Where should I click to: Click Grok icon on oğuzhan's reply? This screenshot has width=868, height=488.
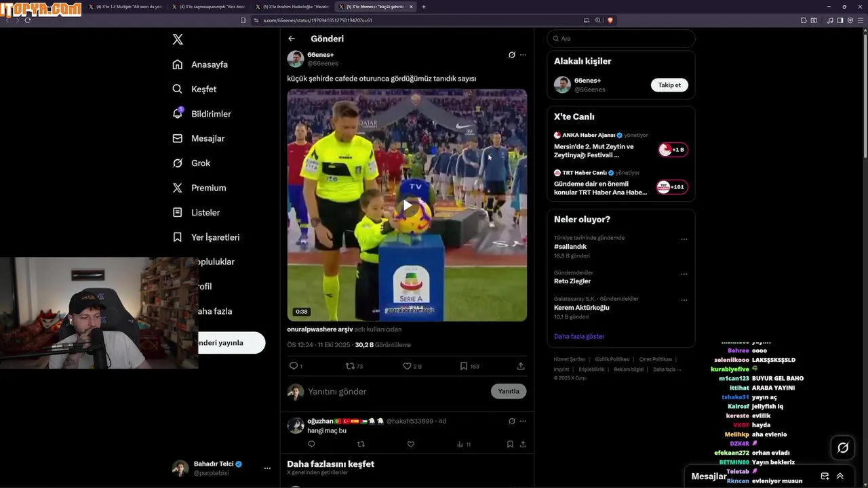click(x=512, y=421)
